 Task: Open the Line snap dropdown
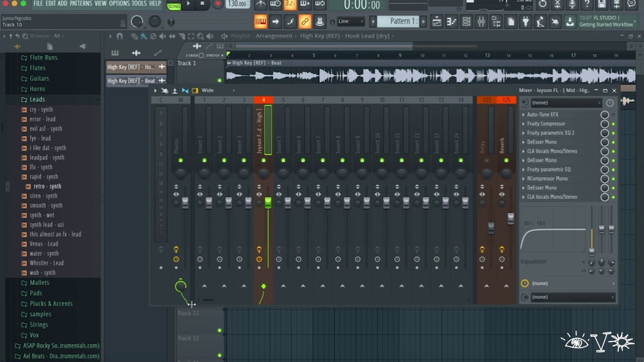(351, 22)
